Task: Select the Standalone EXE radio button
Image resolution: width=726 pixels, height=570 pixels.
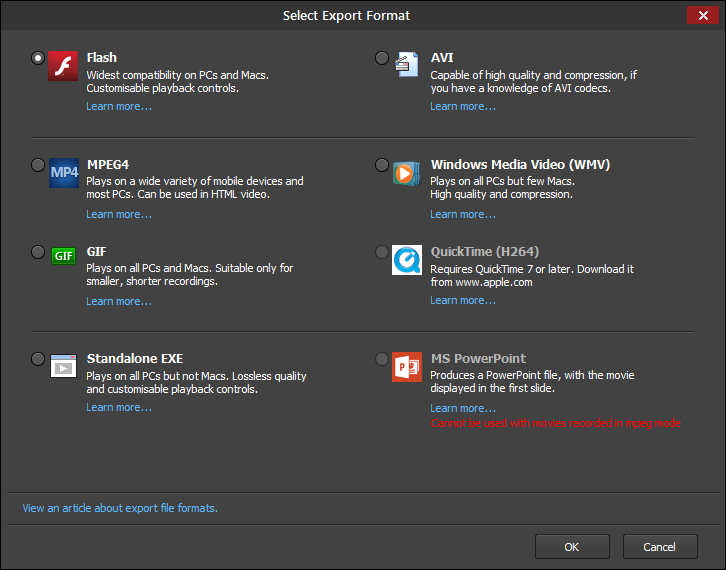Action: [x=38, y=358]
